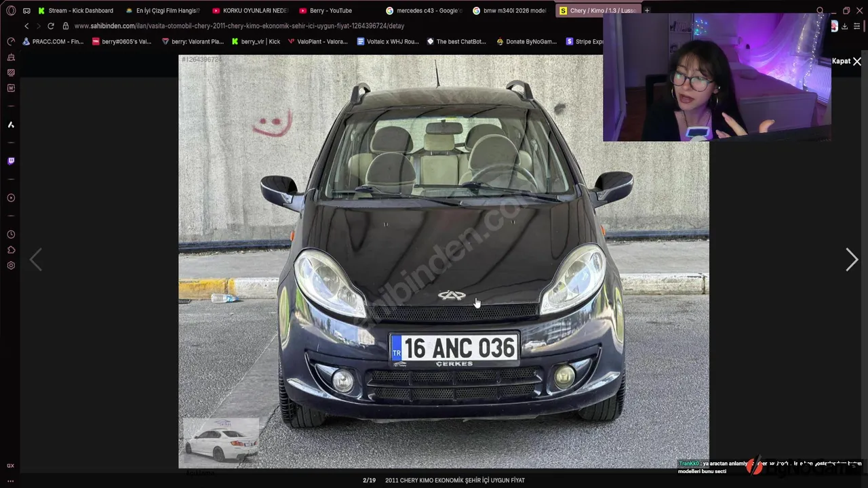Open the Opera menu logo

point(11,11)
